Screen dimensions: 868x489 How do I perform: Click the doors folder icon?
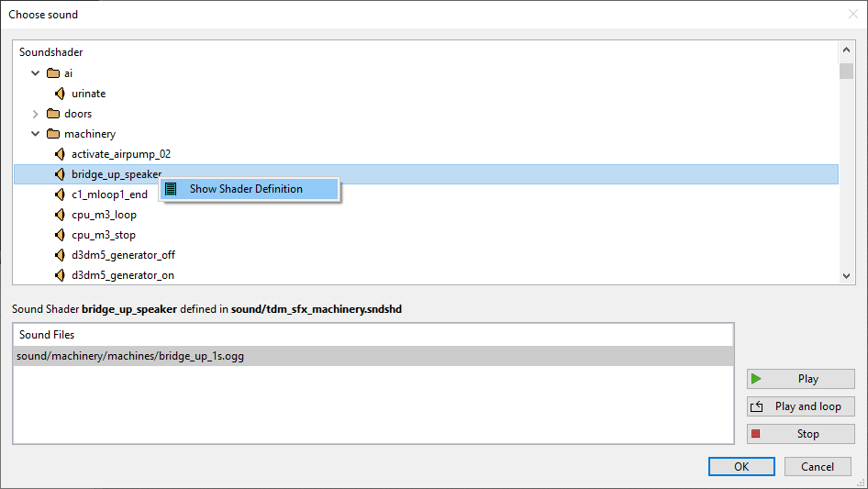click(53, 114)
